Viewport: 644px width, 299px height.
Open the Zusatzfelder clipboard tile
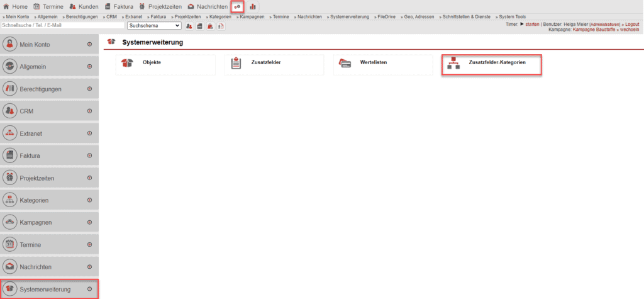[x=274, y=65]
